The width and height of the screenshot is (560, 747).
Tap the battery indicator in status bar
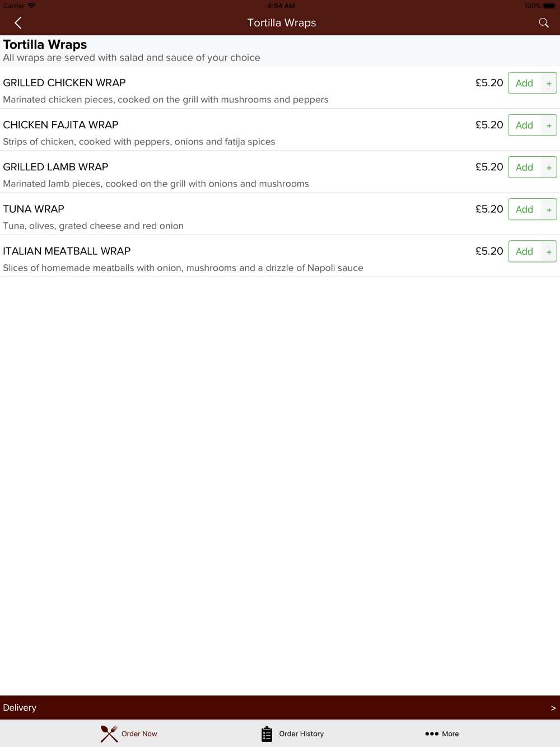(549, 6)
